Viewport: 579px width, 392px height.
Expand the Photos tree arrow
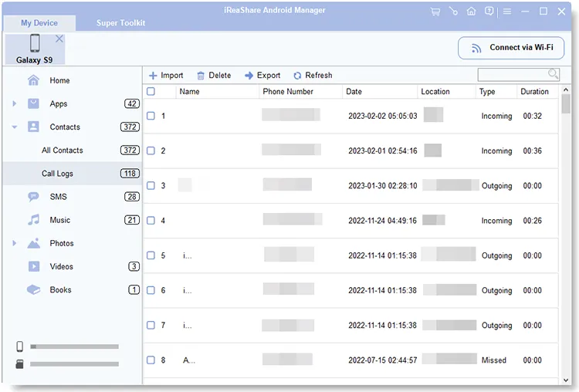15,243
